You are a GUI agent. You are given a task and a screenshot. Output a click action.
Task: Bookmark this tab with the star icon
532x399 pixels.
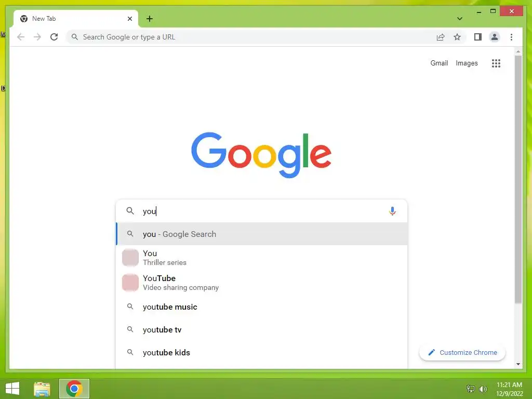(457, 37)
